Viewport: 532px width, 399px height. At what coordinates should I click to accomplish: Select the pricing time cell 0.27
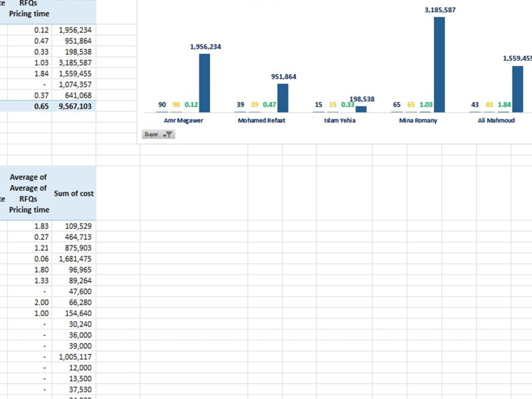point(29,237)
